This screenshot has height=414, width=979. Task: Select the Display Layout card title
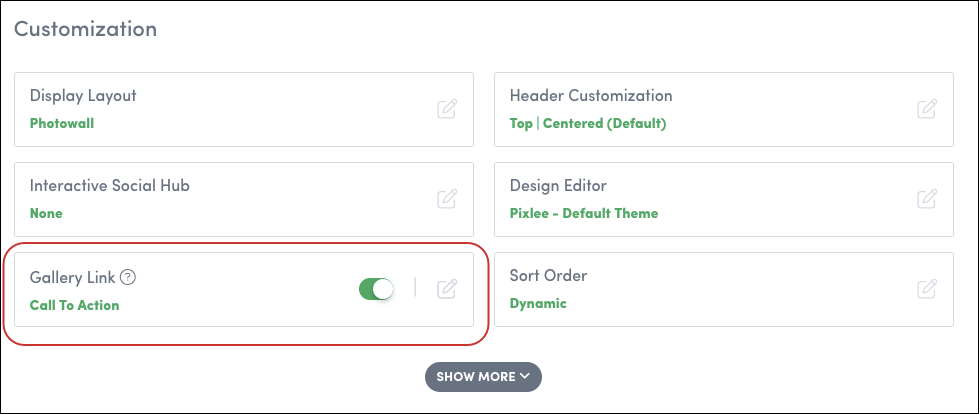pyautogui.click(x=83, y=96)
